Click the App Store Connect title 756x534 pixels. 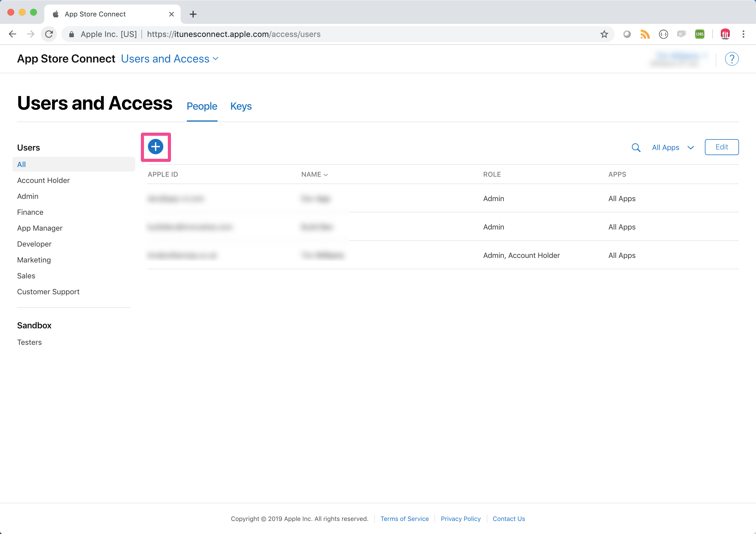(x=66, y=59)
